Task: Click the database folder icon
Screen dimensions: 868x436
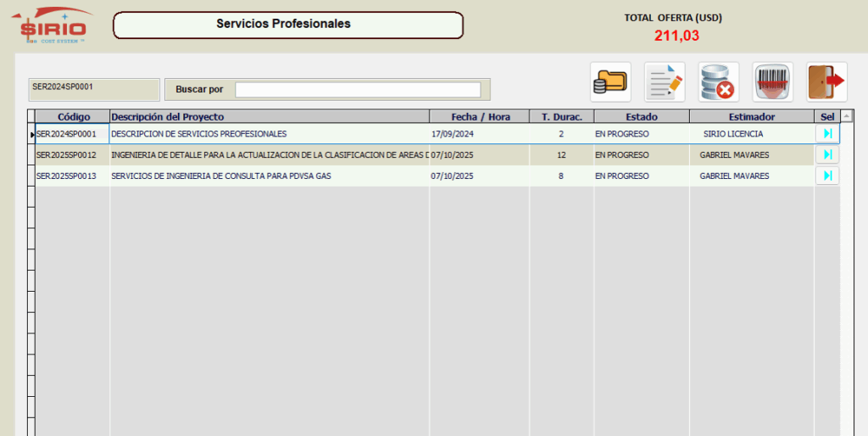Action: coord(610,82)
